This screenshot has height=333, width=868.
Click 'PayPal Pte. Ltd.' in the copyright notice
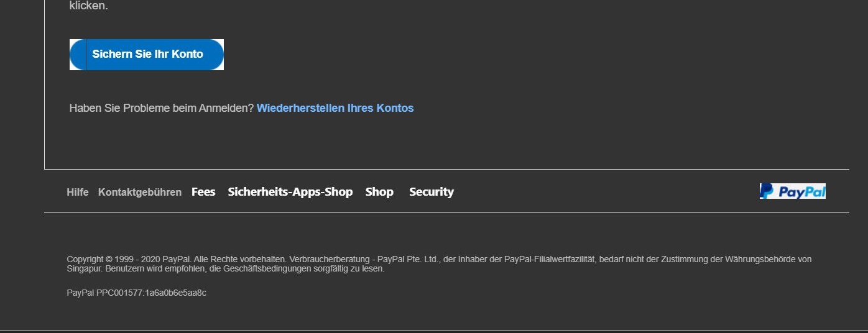tap(408, 259)
